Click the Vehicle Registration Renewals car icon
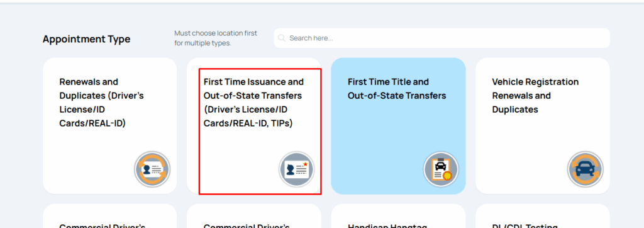 click(x=586, y=169)
